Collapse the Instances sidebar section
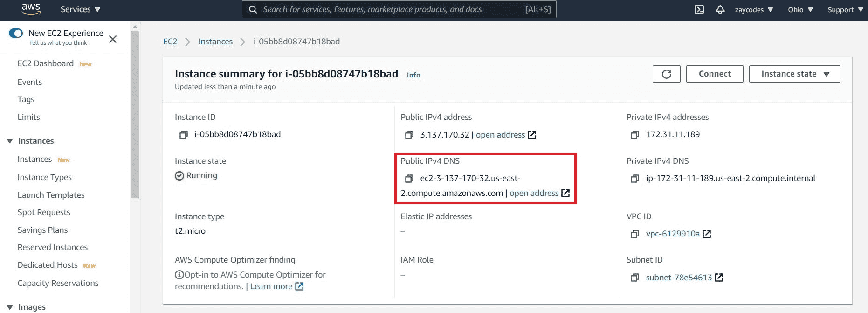The height and width of the screenshot is (313, 868). click(10, 141)
